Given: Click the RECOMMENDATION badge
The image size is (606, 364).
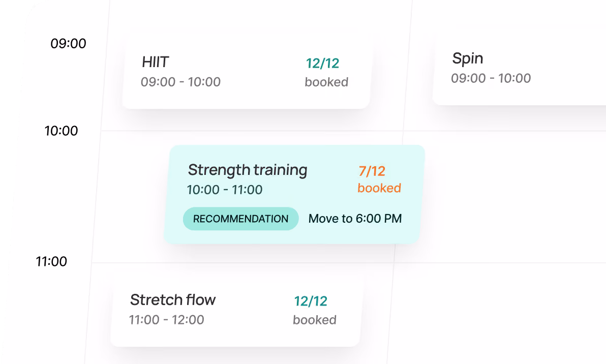Looking at the screenshot, I should [x=241, y=219].
